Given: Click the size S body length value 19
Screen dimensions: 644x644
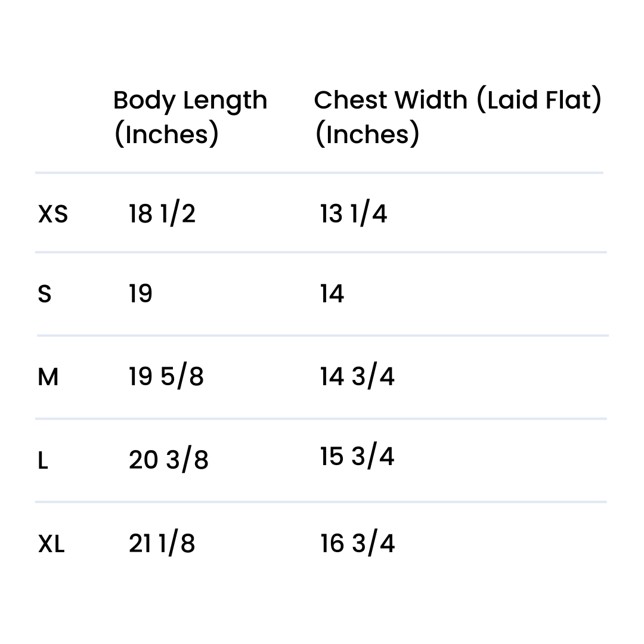Looking at the screenshot, I should (141, 293).
